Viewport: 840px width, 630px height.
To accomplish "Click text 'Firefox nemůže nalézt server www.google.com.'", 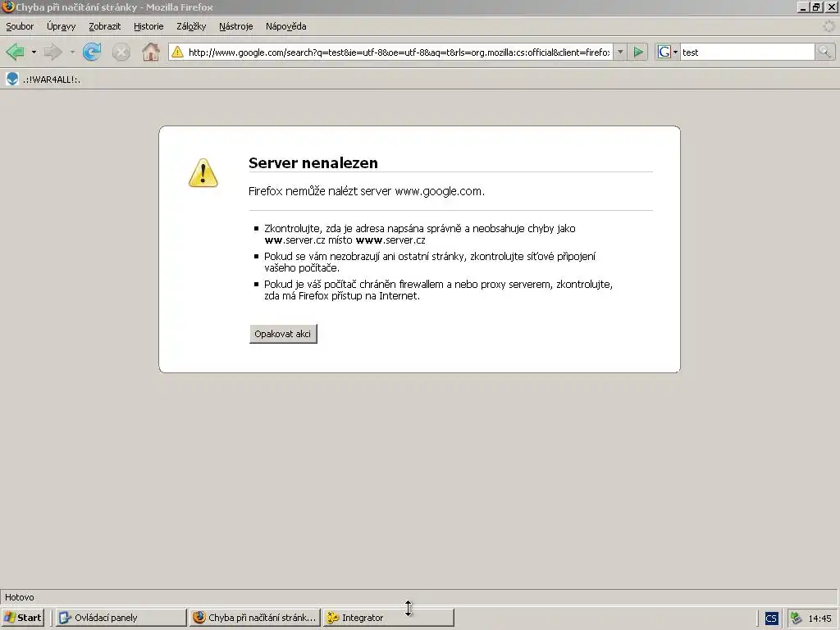I will pyautogui.click(x=367, y=191).
